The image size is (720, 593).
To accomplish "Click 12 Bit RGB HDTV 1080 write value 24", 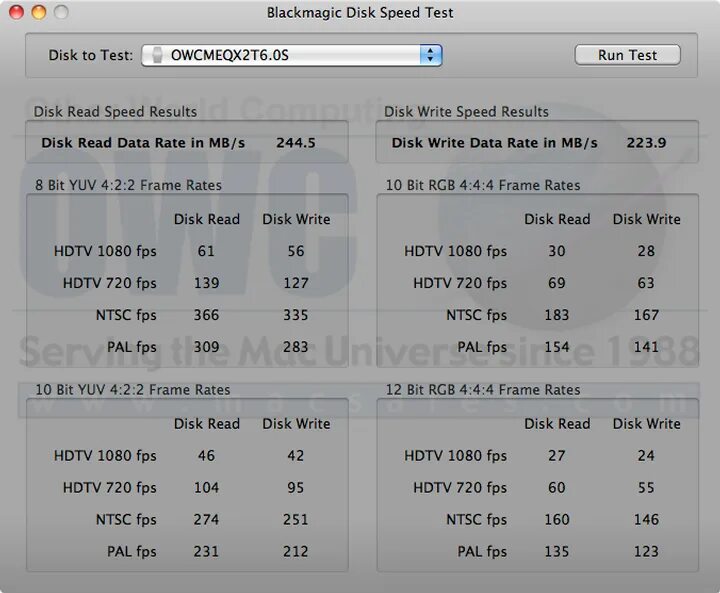I will [x=646, y=456].
